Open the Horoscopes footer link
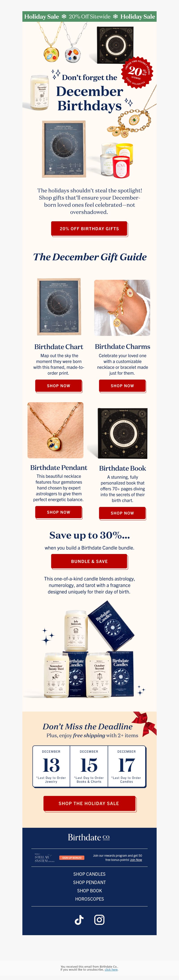 pyautogui.click(x=89, y=899)
